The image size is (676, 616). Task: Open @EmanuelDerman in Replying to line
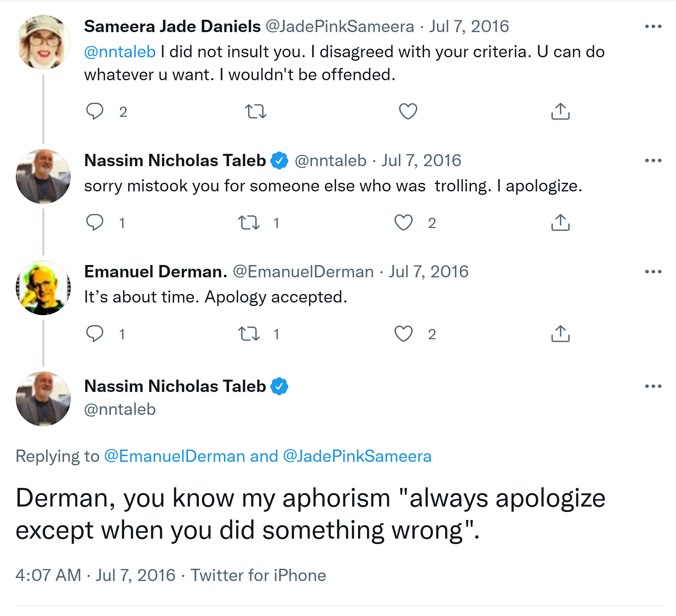coord(174,456)
